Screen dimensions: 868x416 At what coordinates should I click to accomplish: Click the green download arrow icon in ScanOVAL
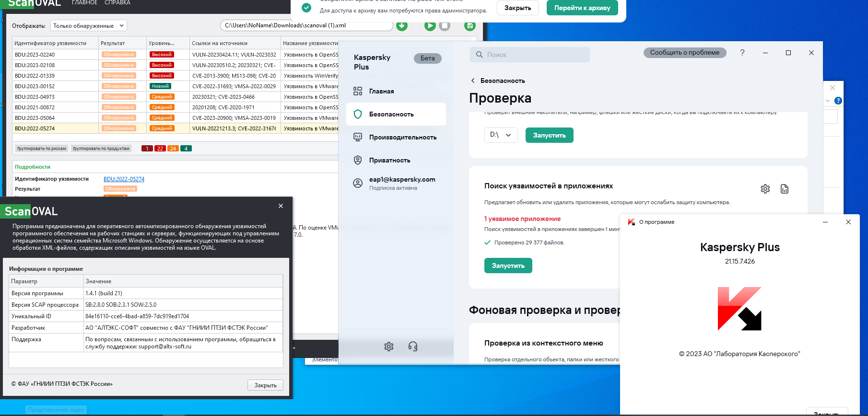(402, 26)
